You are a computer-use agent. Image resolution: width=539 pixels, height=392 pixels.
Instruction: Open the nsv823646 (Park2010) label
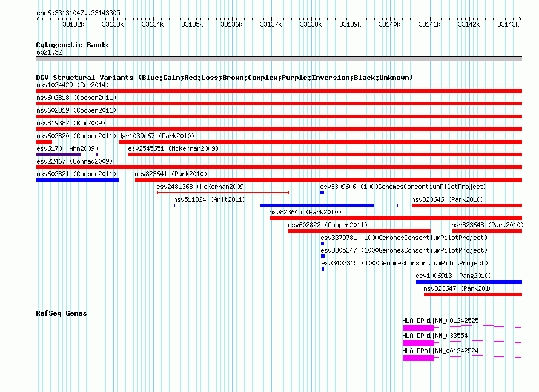coord(448,199)
